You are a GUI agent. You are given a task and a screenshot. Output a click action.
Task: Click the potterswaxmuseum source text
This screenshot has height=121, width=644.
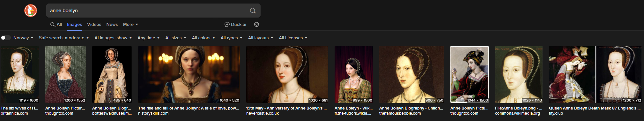pyautogui.click(x=112, y=113)
